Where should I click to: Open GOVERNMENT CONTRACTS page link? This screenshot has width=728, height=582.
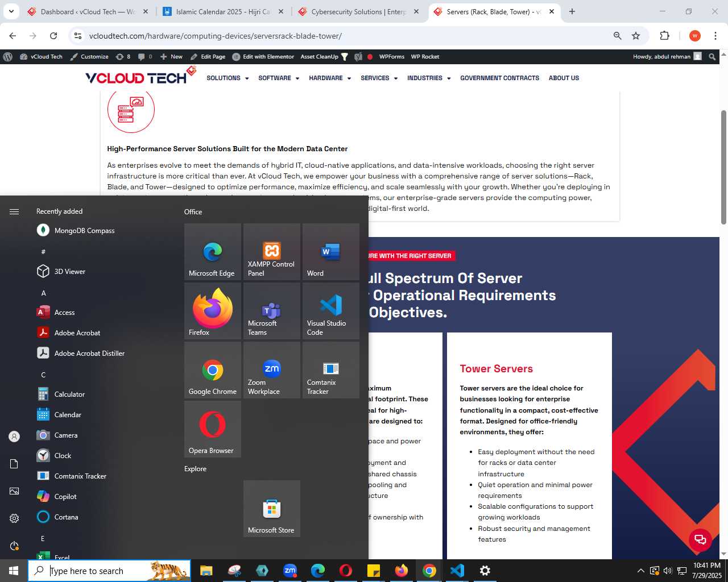click(499, 78)
